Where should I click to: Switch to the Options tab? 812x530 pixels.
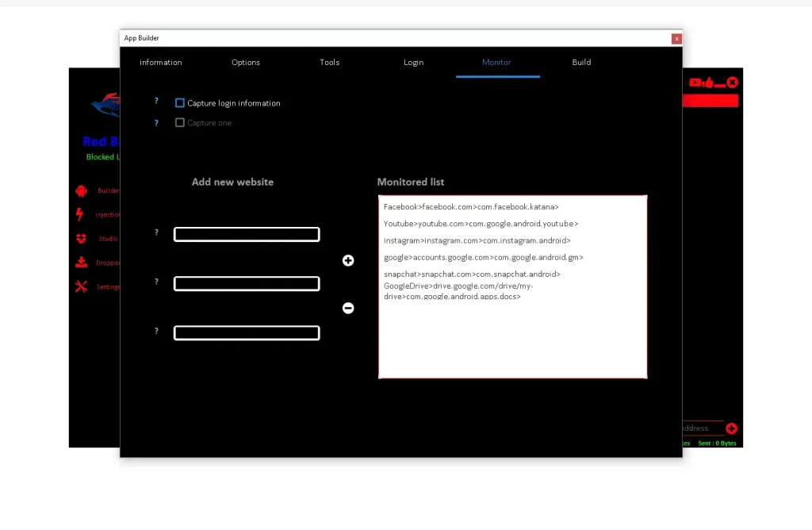[x=245, y=62]
